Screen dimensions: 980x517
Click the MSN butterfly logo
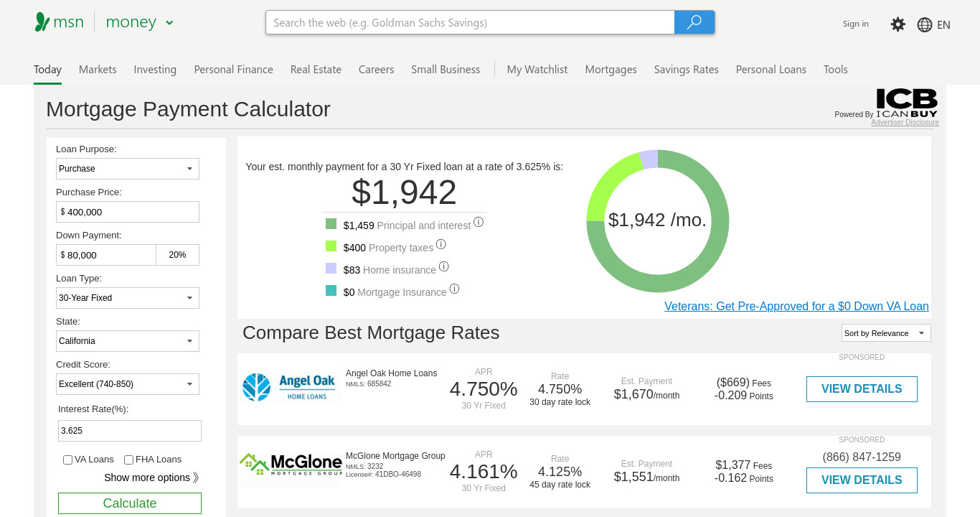(42, 22)
